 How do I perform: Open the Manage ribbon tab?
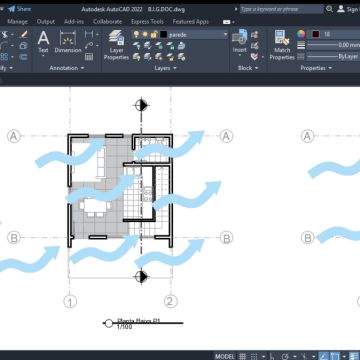[17, 22]
